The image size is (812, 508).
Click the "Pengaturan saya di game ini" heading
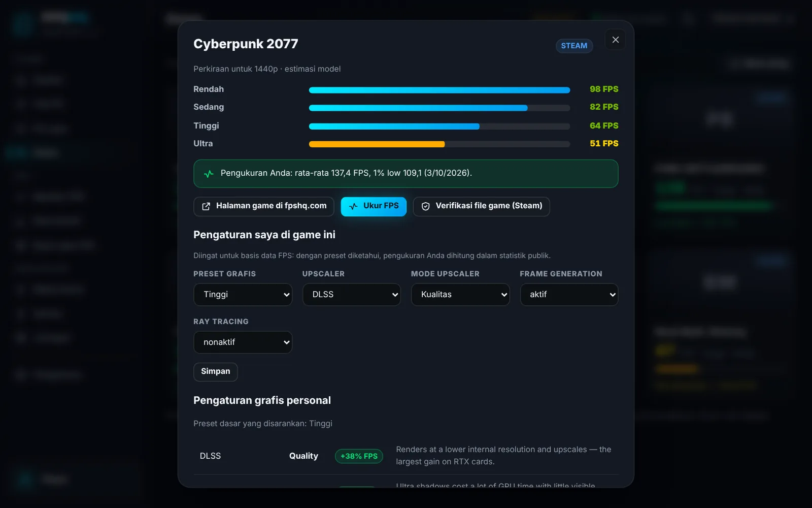coord(264,235)
